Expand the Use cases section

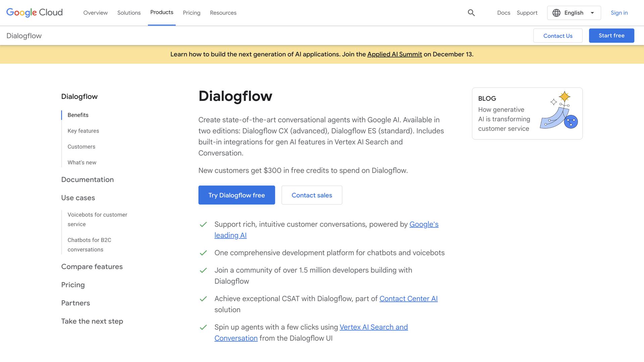point(78,198)
